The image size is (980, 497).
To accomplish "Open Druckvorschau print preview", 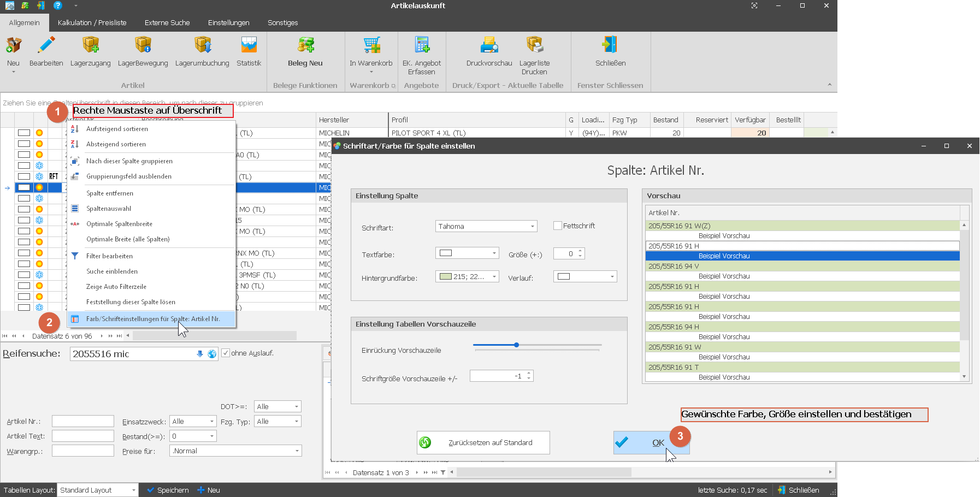I will [x=489, y=45].
